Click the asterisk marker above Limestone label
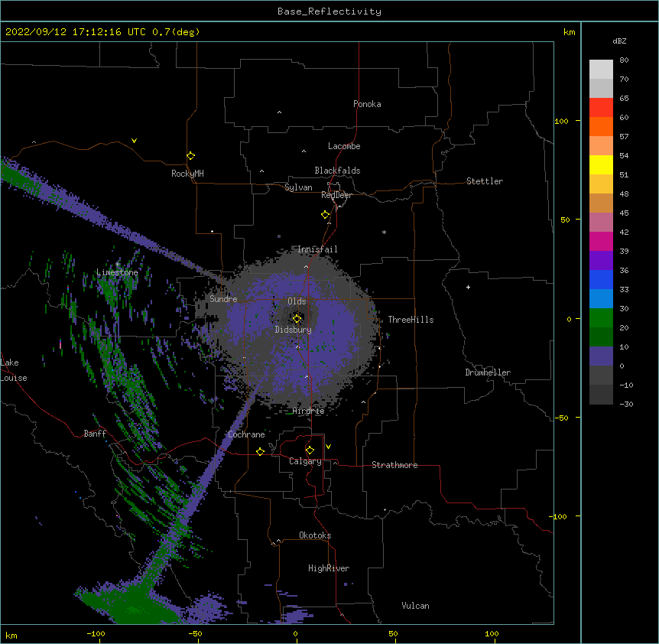 118,265
